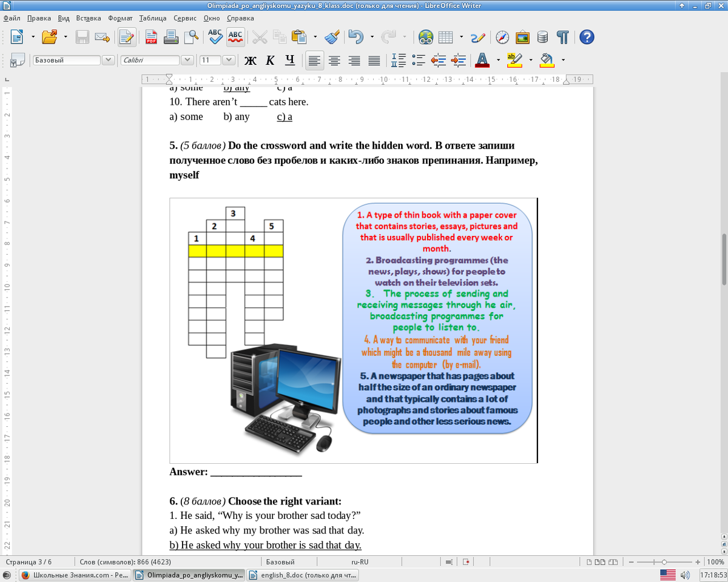Adjust the zoom slider handle
Screen dimensions: 728x582
click(x=664, y=562)
